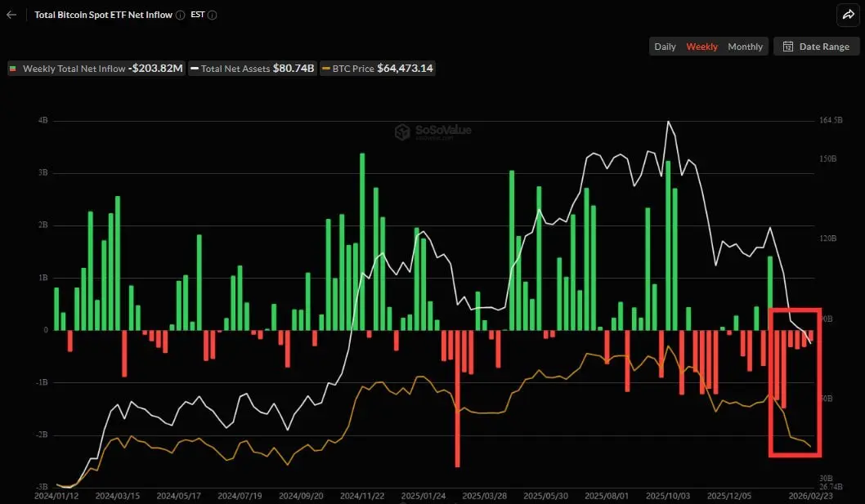The image size is (865, 504).
Task: Click the 3B left axis label
Action: (x=43, y=172)
